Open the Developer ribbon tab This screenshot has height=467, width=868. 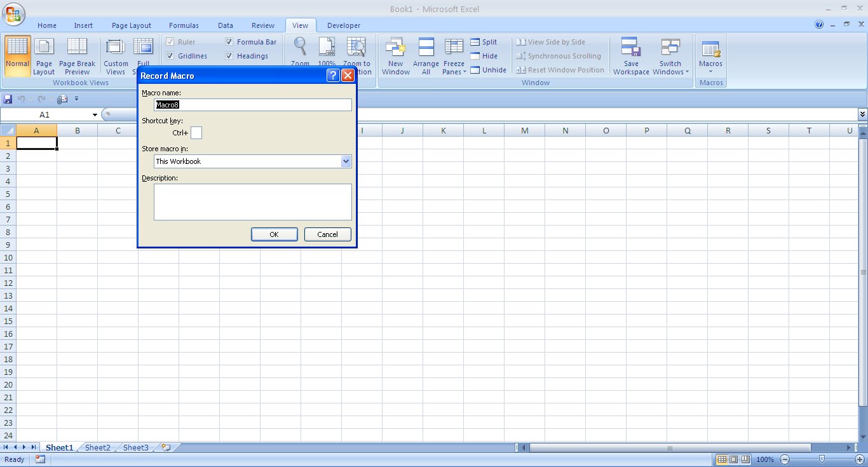[x=344, y=25]
